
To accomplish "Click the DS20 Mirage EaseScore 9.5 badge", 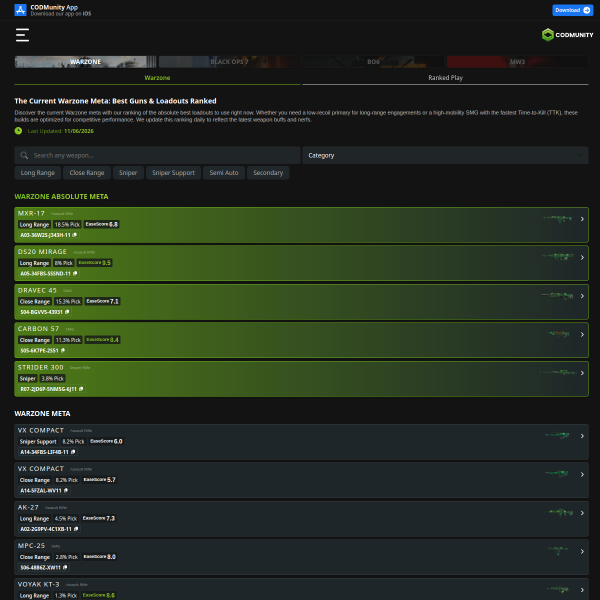I will (95, 263).
